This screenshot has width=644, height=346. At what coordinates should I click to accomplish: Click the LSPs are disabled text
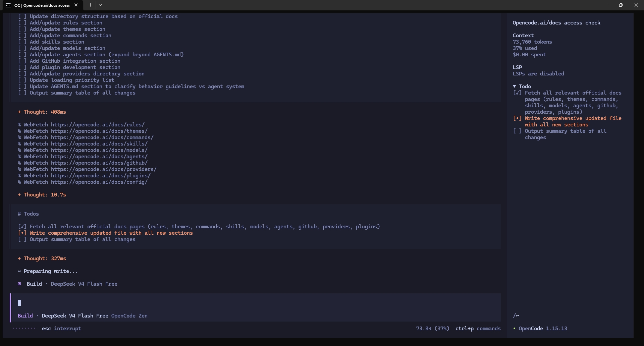click(538, 74)
